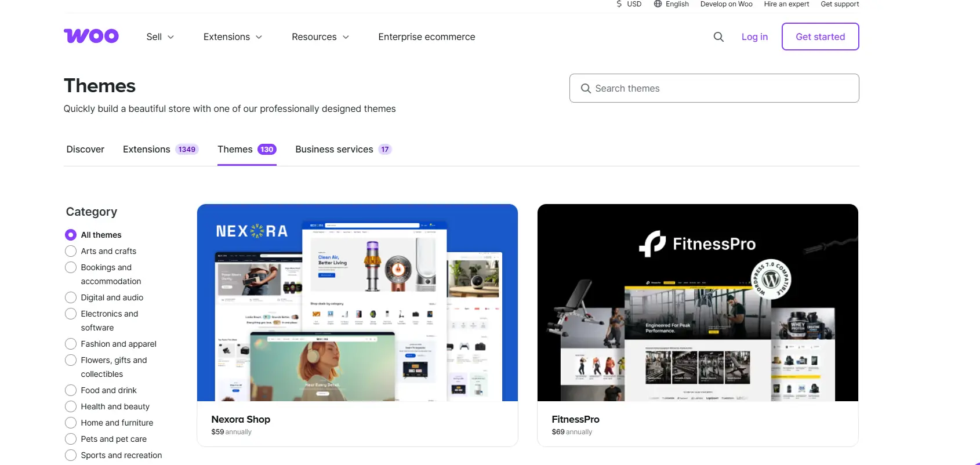Pick the Fashion and apparel radio

point(71,344)
